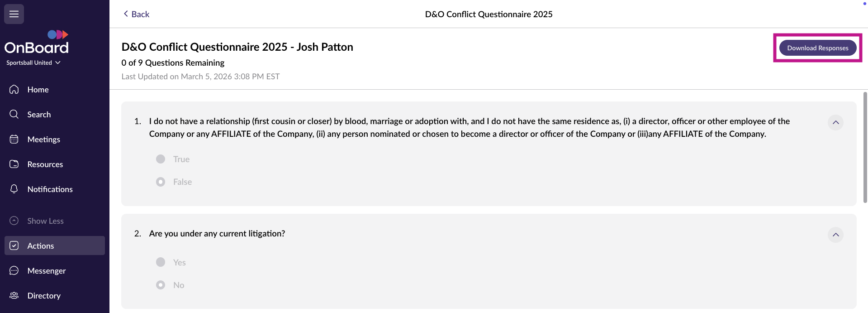This screenshot has width=868, height=313.
Task: Click the Resources folder icon
Action: pos(14,164)
